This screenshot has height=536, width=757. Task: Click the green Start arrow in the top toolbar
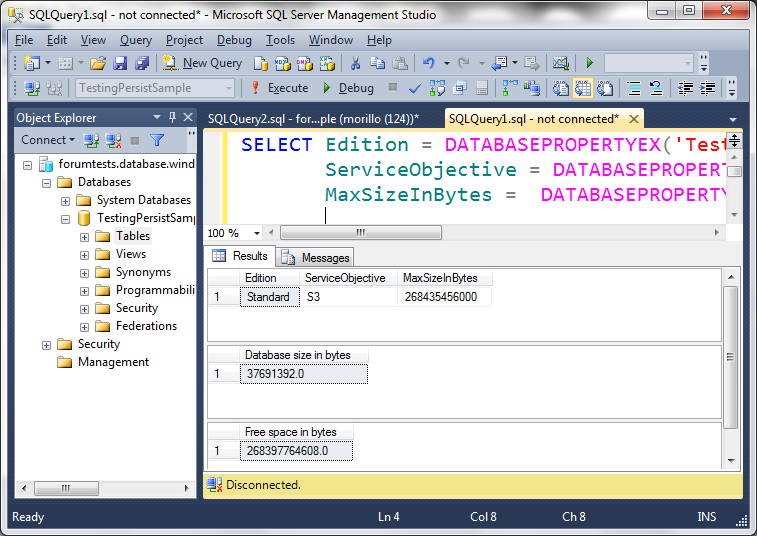tap(589, 63)
